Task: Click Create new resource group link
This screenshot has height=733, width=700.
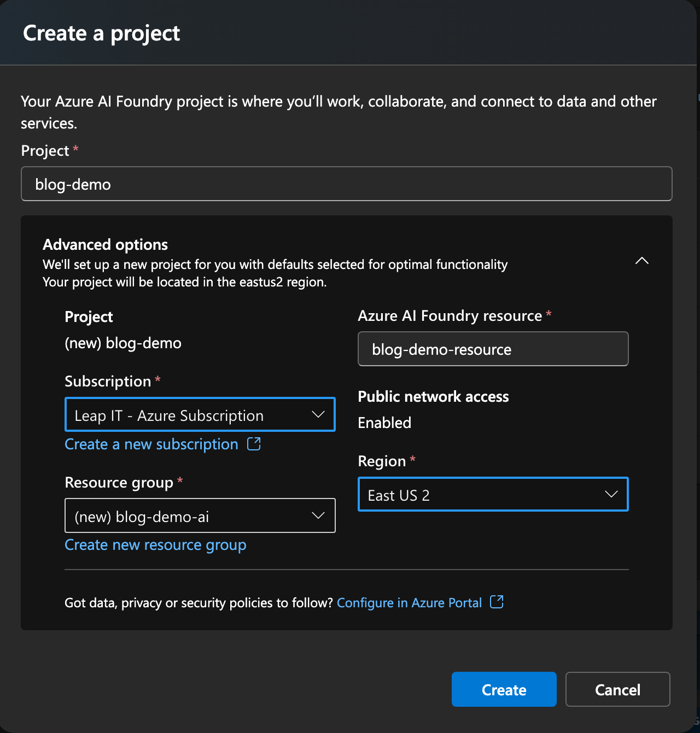Action: pos(155,545)
